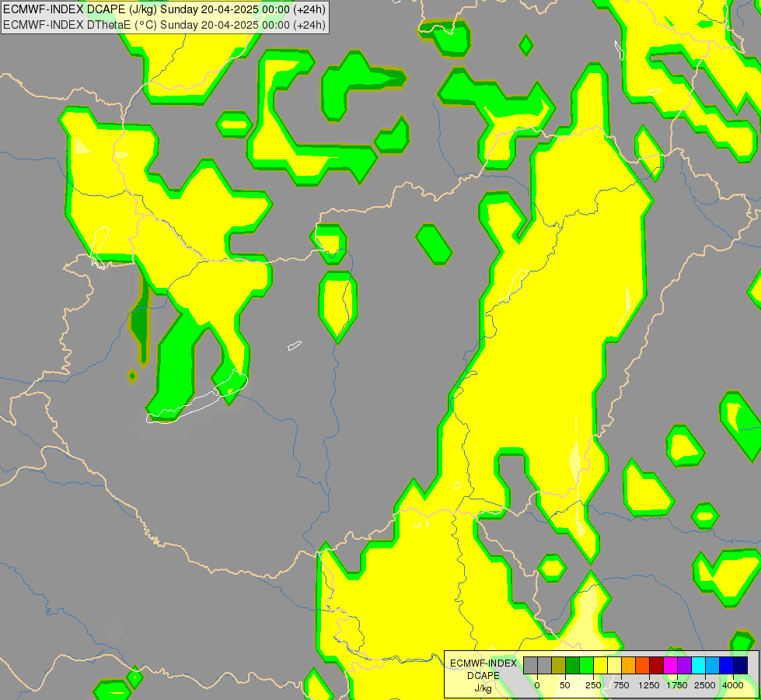The height and width of the screenshot is (700, 761).
Task: Click the legend tick label 1250
Action: [x=649, y=685]
